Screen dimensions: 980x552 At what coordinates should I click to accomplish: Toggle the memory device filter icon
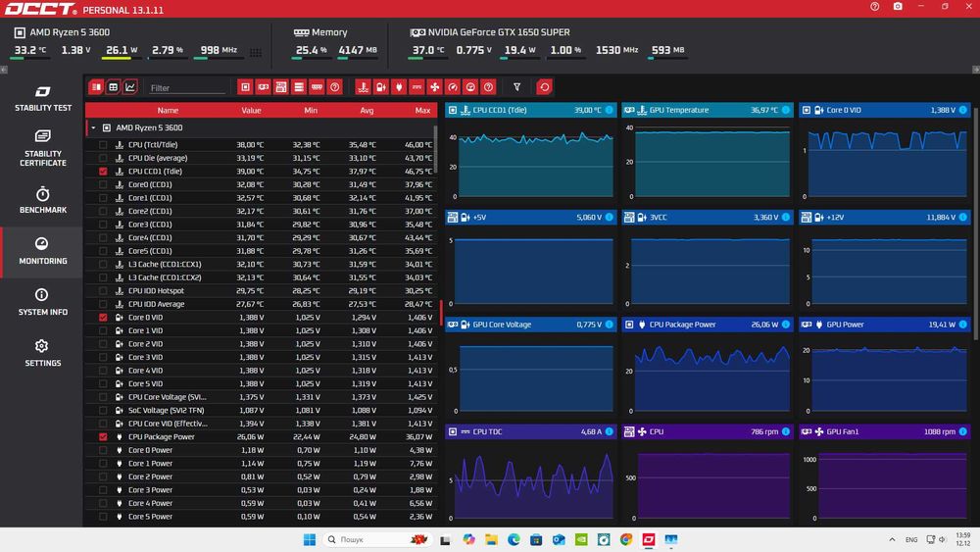tap(317, 87)
